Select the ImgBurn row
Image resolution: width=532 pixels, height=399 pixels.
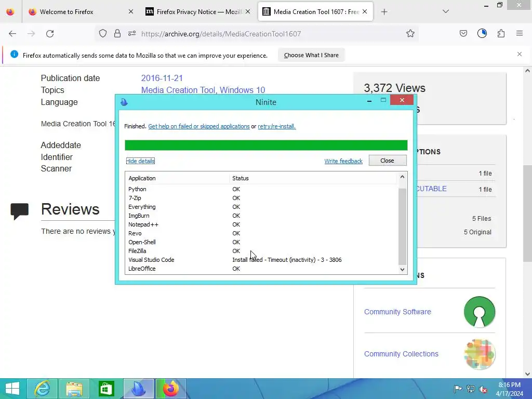(x=261, y=216)
